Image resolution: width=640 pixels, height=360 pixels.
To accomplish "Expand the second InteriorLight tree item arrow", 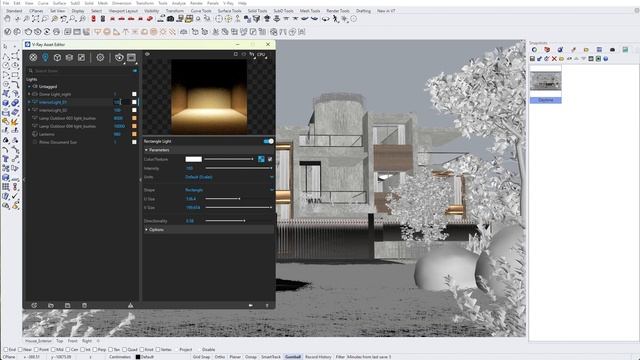I will point(29,110).
